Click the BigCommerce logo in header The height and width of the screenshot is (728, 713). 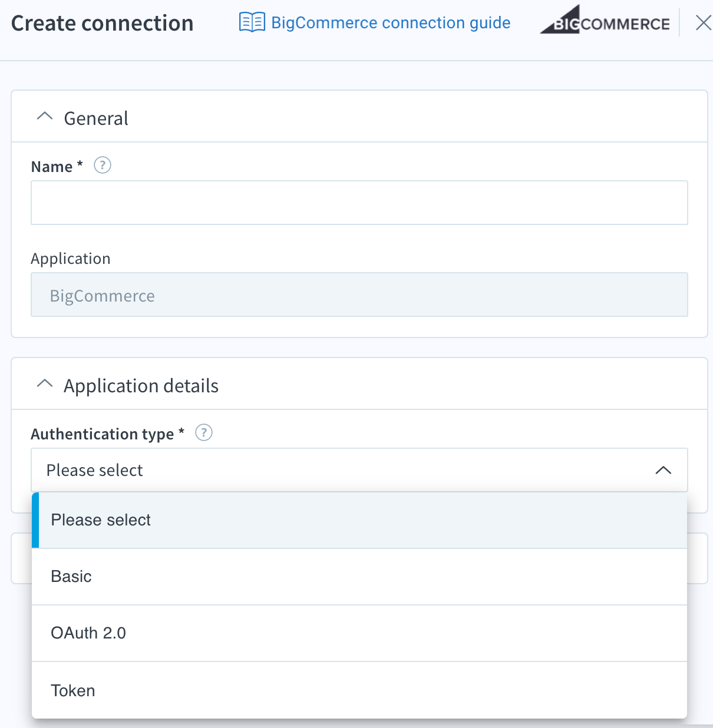[605, 20]
